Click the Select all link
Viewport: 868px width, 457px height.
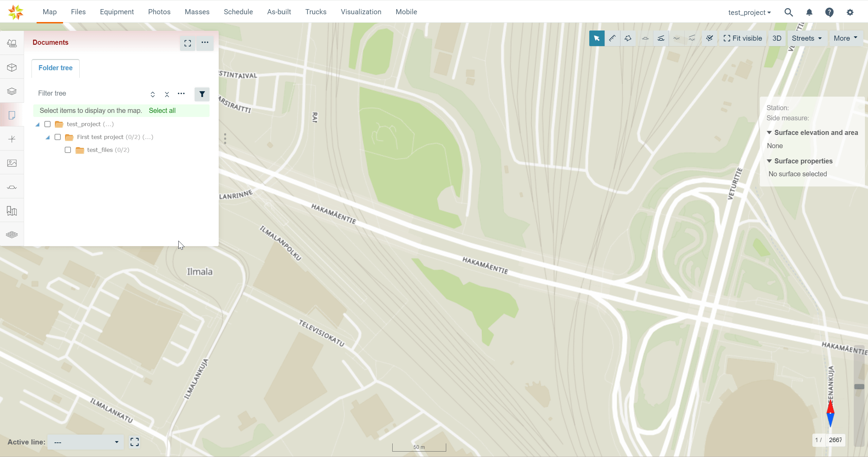[162, 111]
